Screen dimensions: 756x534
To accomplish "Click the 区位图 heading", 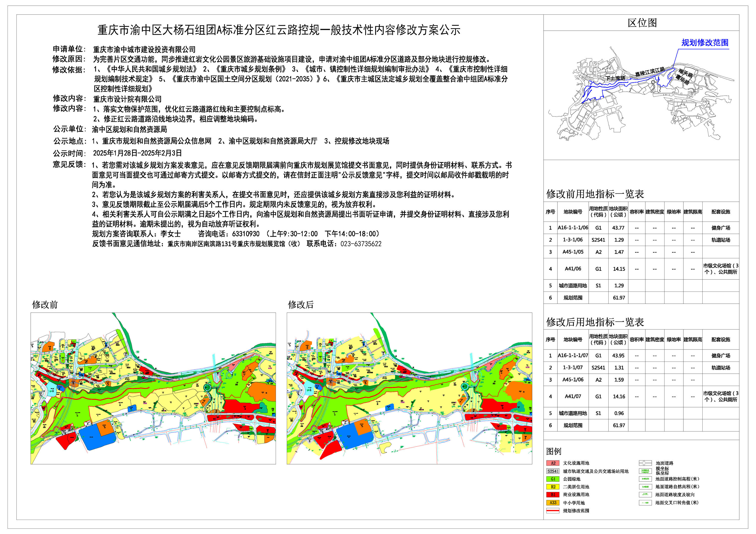I will (x=642, y=23).
